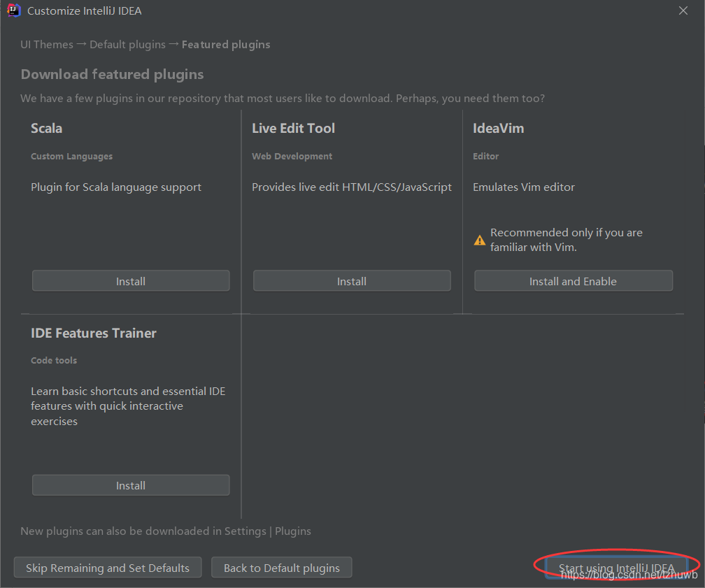Viewport: 705px width, 588px height.
Task: Click the Vim warning triangle icon
Action: [479, 240]
